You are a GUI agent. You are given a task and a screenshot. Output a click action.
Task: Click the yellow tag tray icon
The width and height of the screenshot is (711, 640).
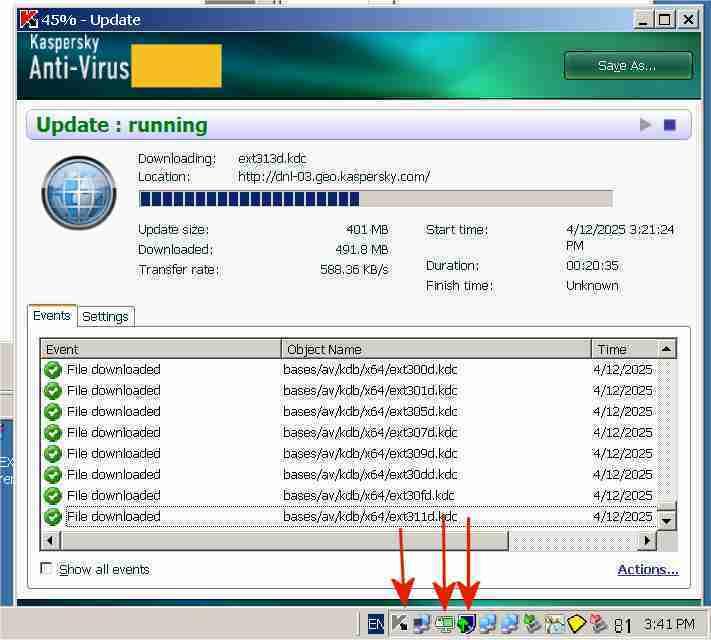tap(576, 624)
